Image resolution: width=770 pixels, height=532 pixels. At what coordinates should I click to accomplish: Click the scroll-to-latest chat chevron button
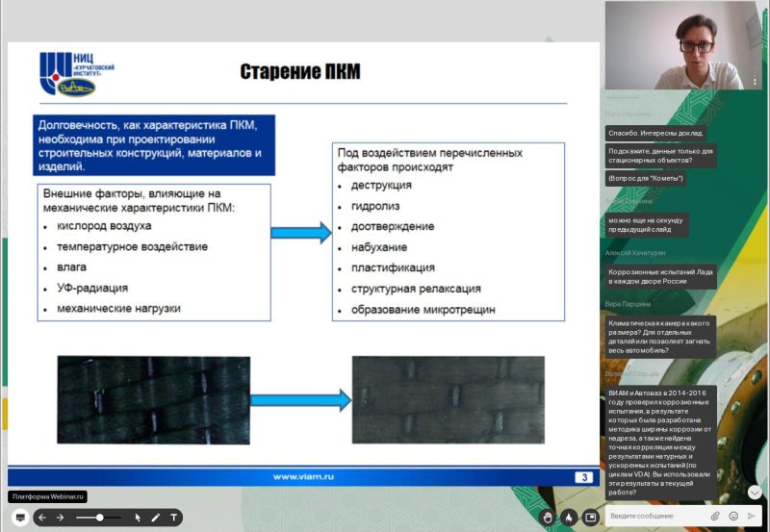tap(755, 492)
